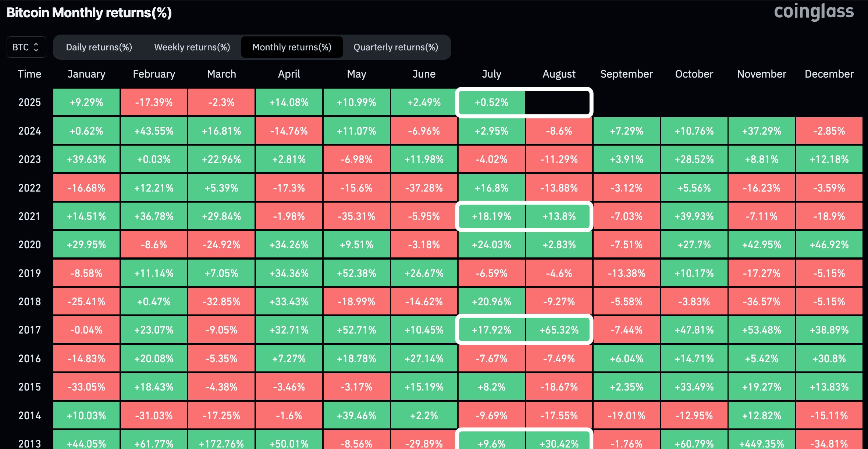Click the January column header
This screenshot has height=449, width=868.
click(x=86, y=74)
